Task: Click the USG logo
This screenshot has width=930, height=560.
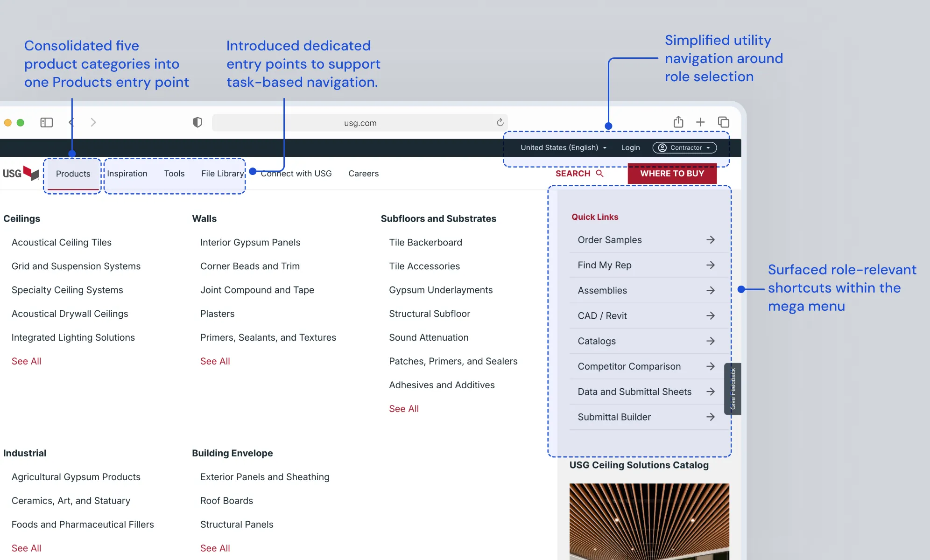Action: 21,173
